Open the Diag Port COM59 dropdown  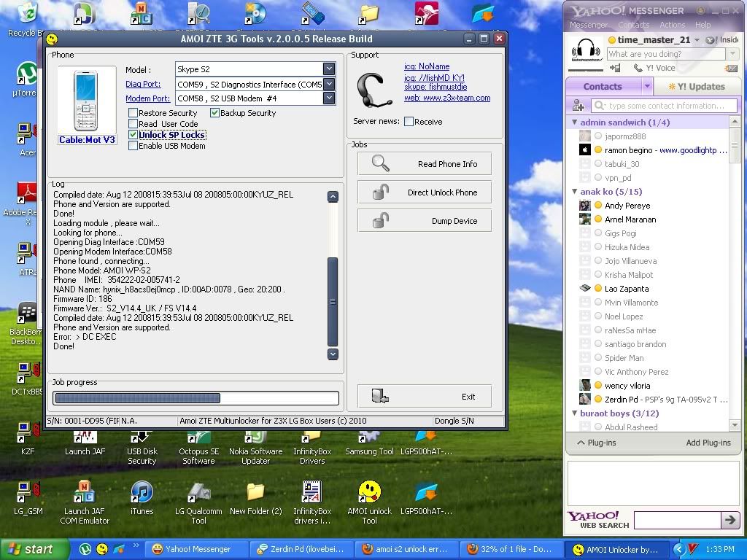(329, 85)
